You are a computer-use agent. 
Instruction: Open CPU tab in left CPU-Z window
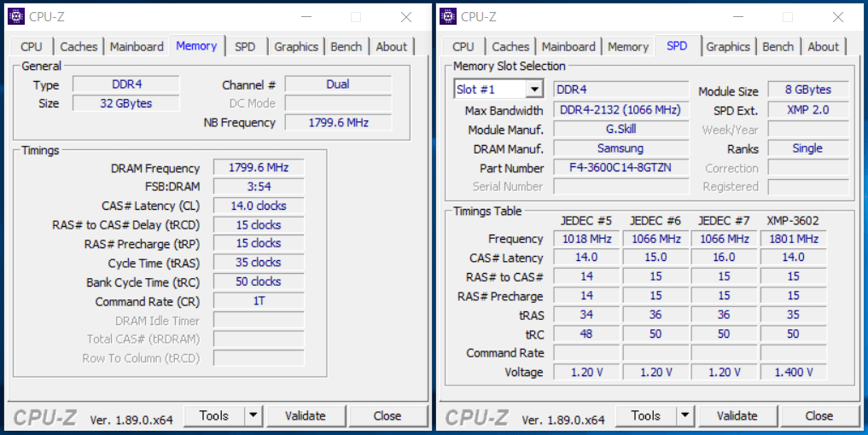tap(32, 47)
